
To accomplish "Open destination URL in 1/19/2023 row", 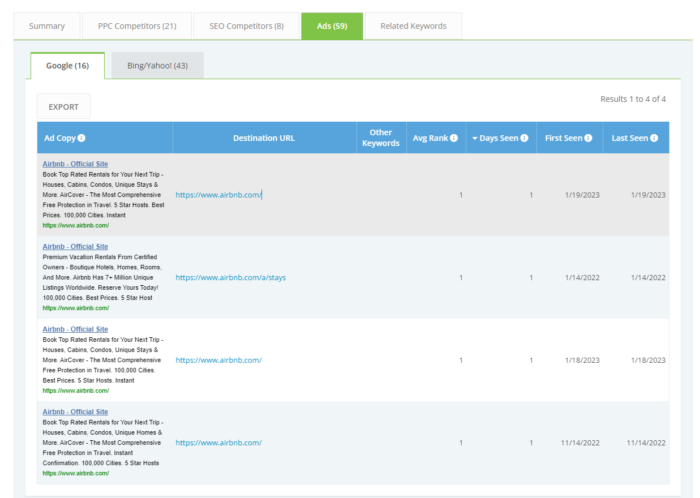I will point(218,195).
